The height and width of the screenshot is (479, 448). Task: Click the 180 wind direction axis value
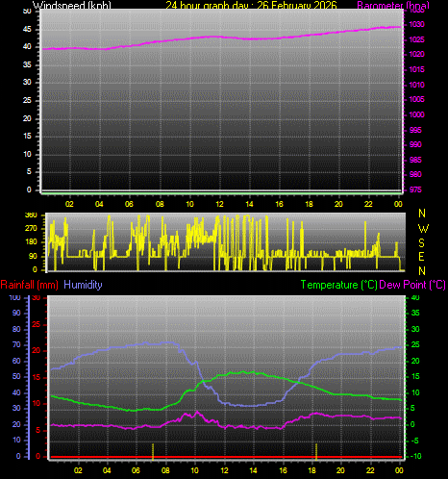(x=31, y=242)
